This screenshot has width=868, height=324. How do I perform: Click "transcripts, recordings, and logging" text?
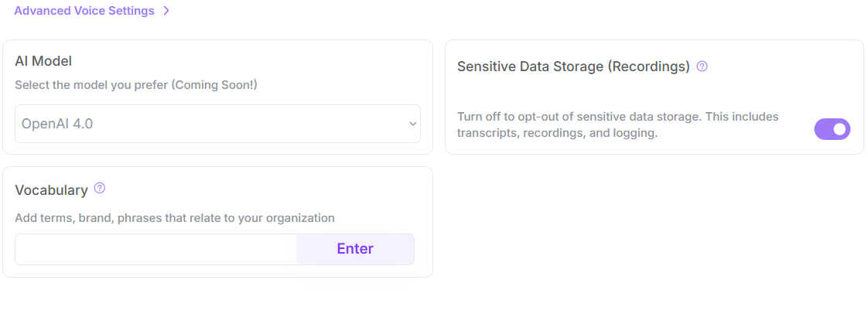point(557,133)
